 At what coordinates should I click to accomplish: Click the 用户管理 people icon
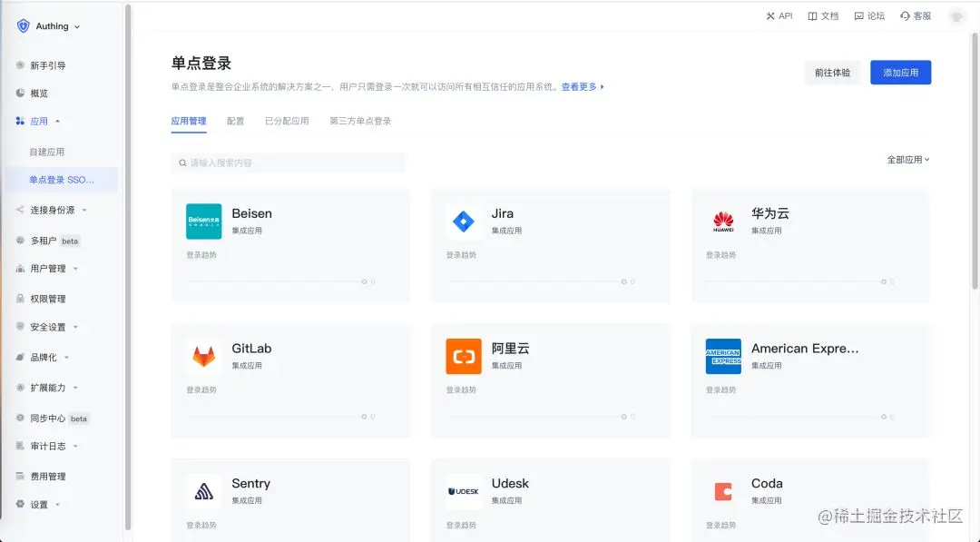tap(20, 268)
